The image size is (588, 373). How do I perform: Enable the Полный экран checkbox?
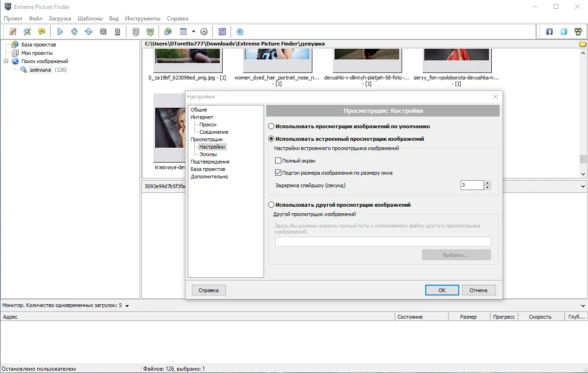coord(278,160)
